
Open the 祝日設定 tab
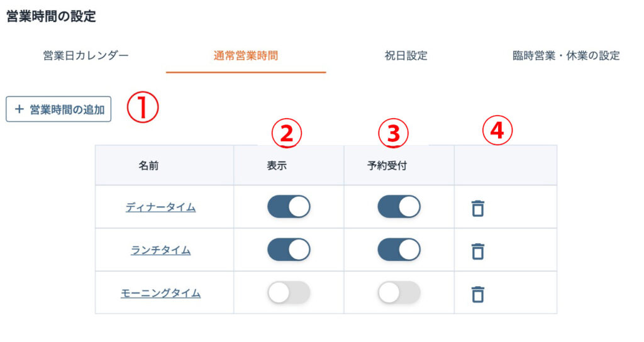coord(406,56)
